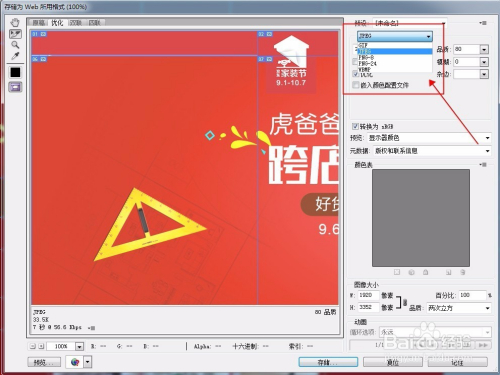Open the 循环选项 looping dropdown
Screen dimensions: 500x375
[435, 332]
